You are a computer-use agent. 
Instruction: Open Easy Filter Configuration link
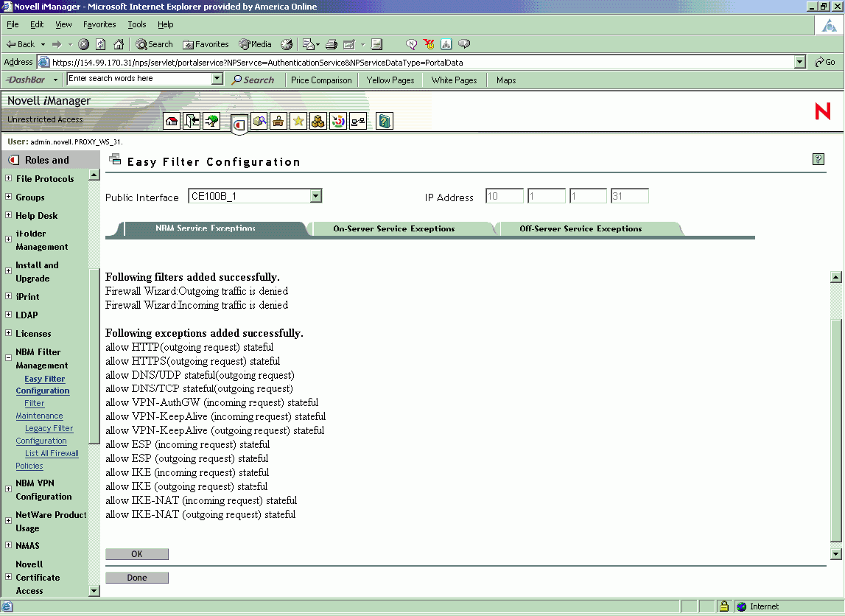click(43, 385)
